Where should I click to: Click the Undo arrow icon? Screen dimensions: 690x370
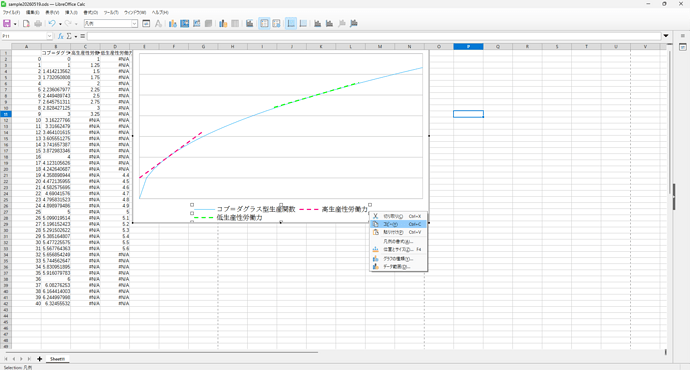[52, 24]
